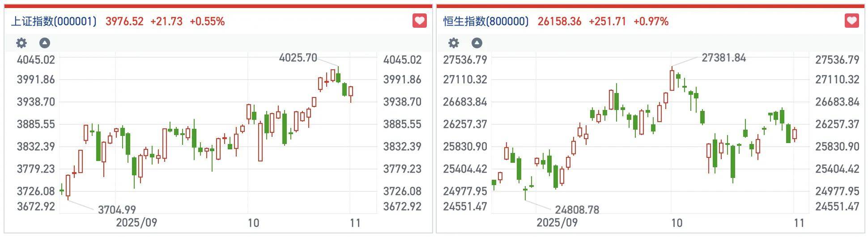The width and height of the screenshot is (868, 237).
Task: Open settings gear for 恒生指数 chart
Action: coord(454,43)
